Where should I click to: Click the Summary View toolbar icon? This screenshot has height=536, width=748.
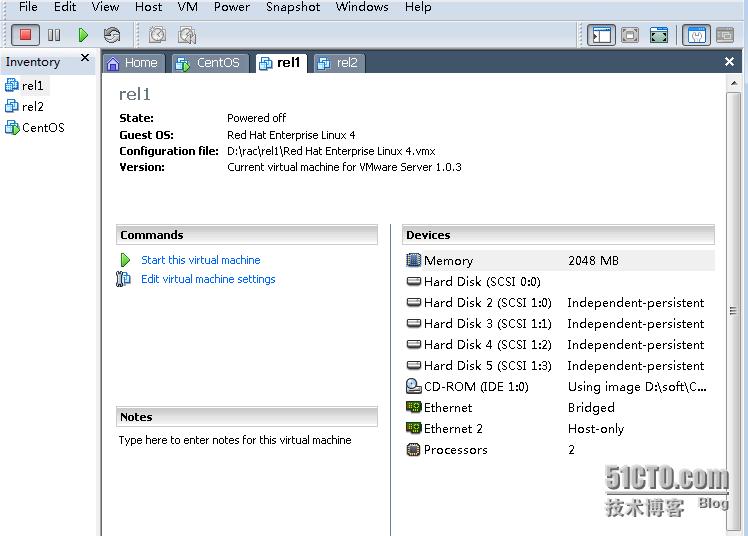696,35
